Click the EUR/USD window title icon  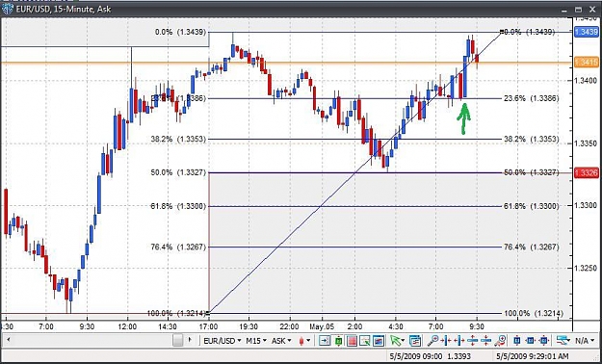pyautogui.click(x=8, y=9)
